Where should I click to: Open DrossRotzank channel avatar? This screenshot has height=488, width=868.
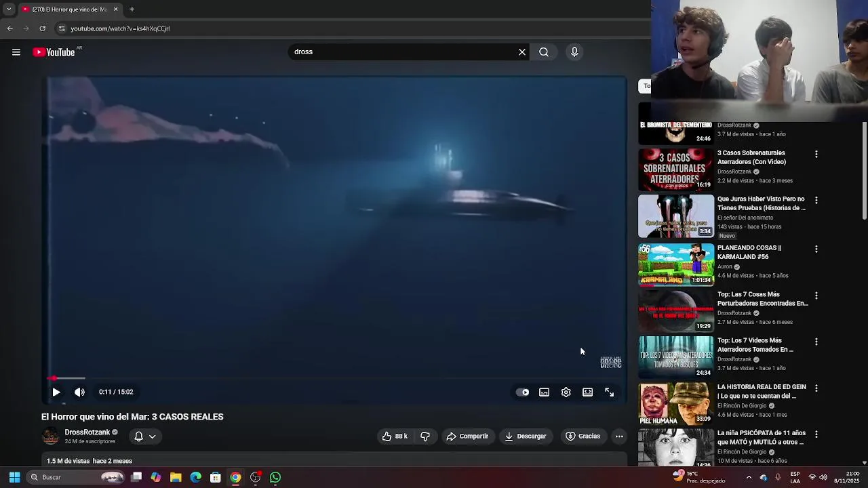51,436
